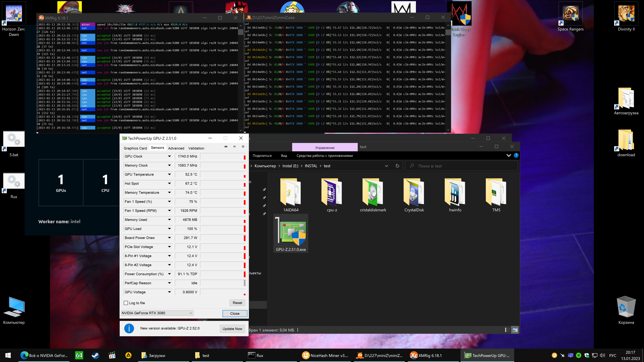
Task: Open the Вид ribbon tab
Action: 284,156
